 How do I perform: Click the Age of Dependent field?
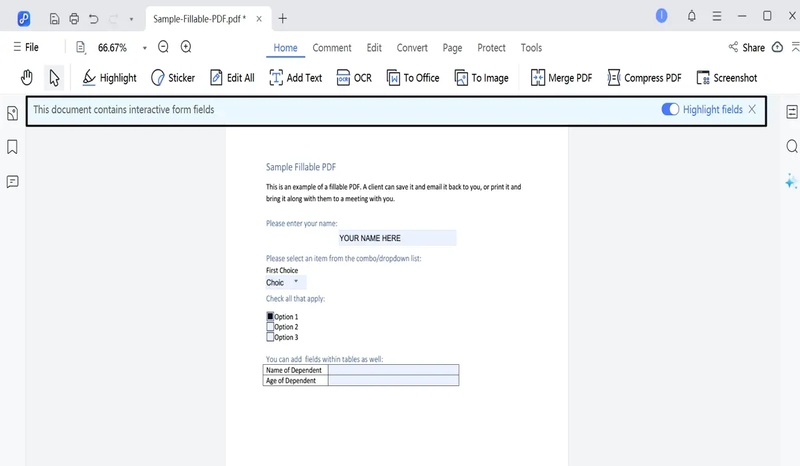[x=393, y=381]
